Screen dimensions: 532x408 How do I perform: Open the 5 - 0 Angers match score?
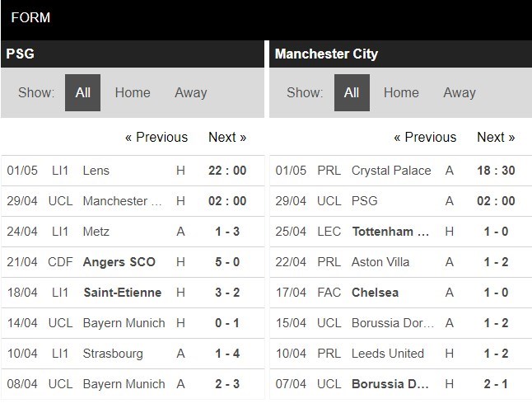(227, 262)
